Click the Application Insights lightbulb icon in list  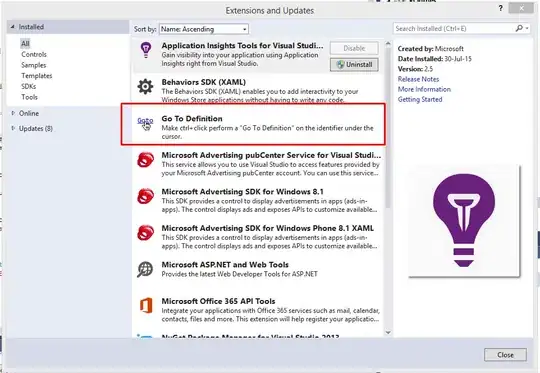(146, 50)
